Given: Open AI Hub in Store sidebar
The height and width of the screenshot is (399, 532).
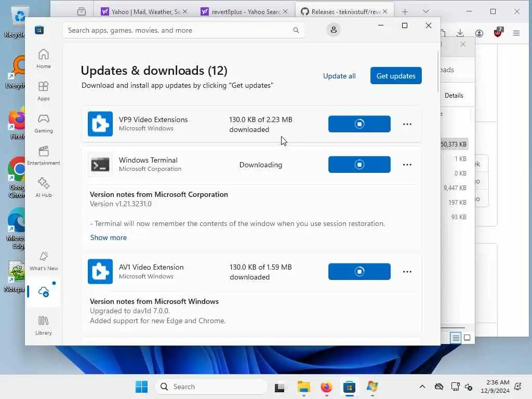Looking at the screenshot, I should (x=44, y=188).
